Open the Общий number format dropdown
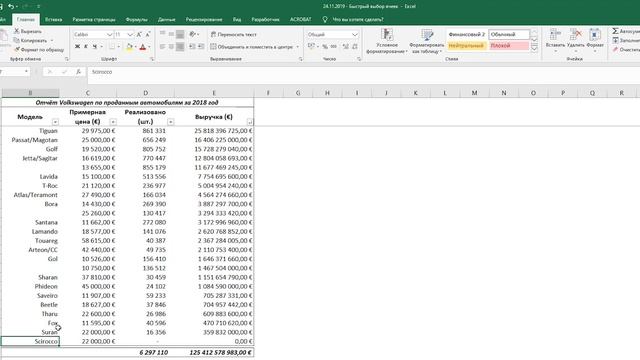 tap(354, 35)
